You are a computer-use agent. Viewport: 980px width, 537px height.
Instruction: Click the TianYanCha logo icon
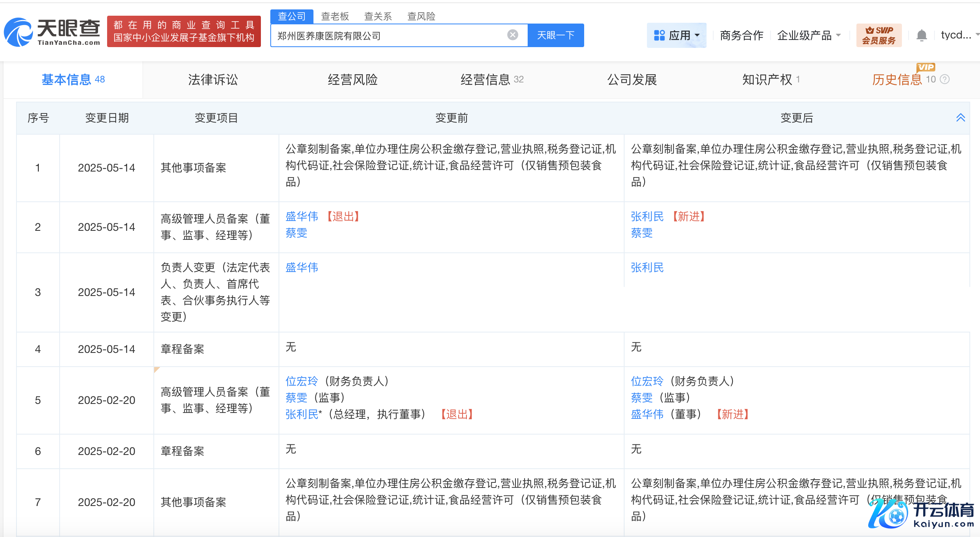[x=18, y=32]
